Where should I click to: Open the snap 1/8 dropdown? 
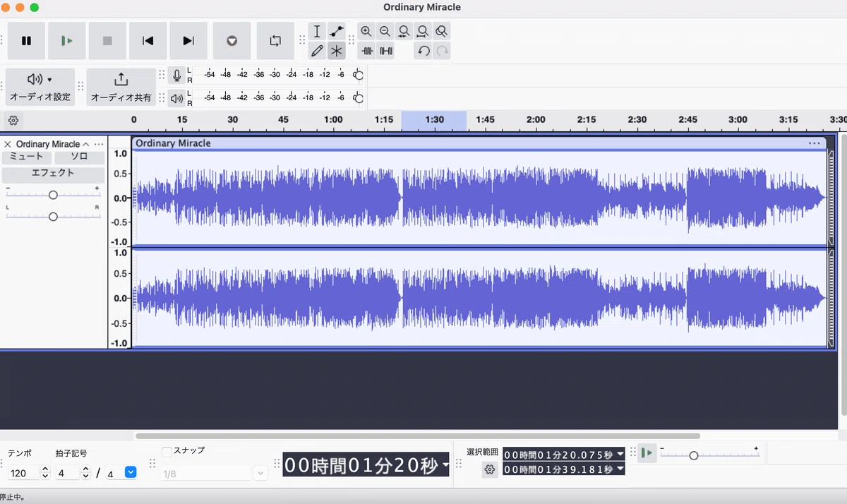(260, 474)
